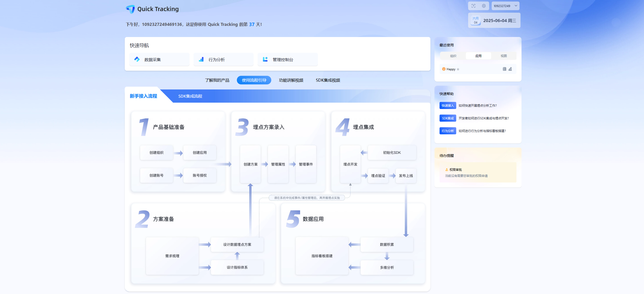Click the 行为分析 chart icon
Image resolution: width=644 pixels, height=294 pixels.
[201, 59]
